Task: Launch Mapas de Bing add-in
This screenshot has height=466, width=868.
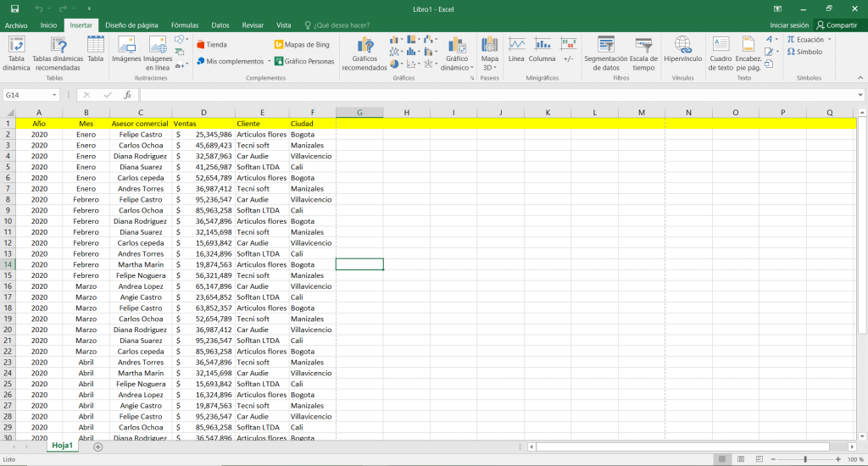Action: (x=302, y=45)
